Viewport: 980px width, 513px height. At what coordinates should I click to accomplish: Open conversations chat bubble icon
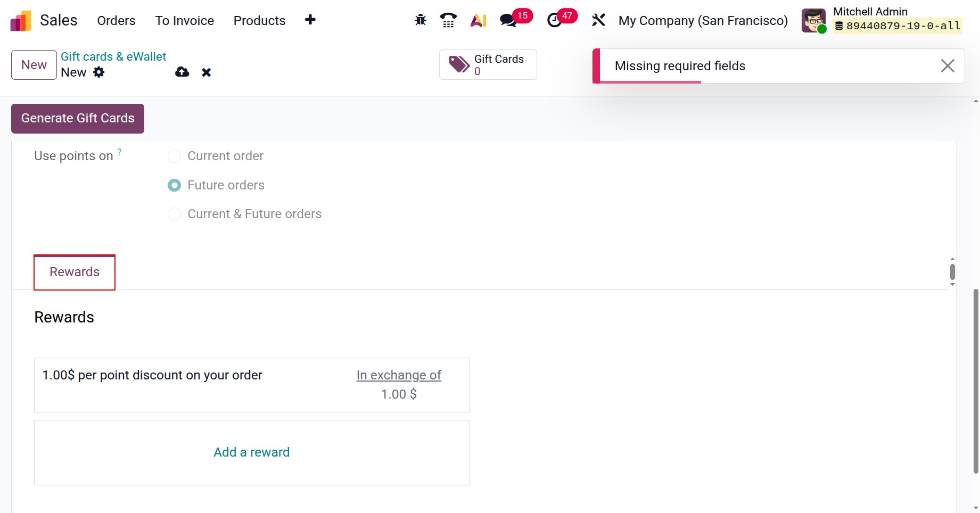(x=508, y=20)
